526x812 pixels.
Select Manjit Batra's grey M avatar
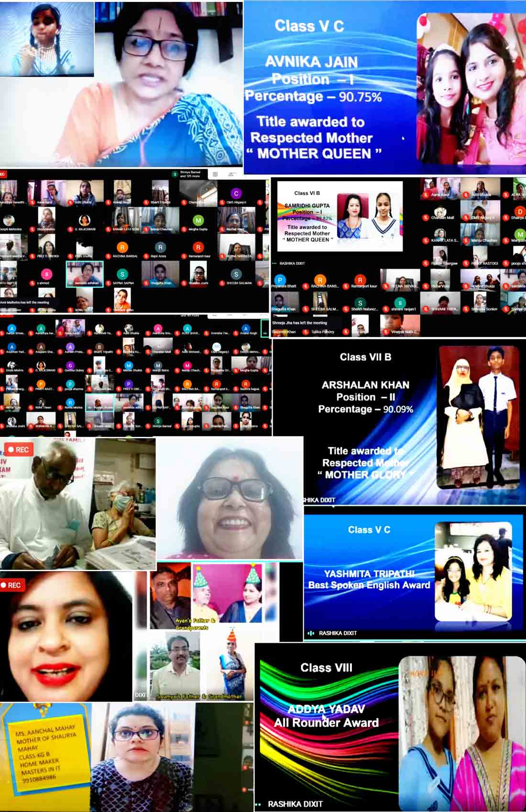(x=158, y=366)
